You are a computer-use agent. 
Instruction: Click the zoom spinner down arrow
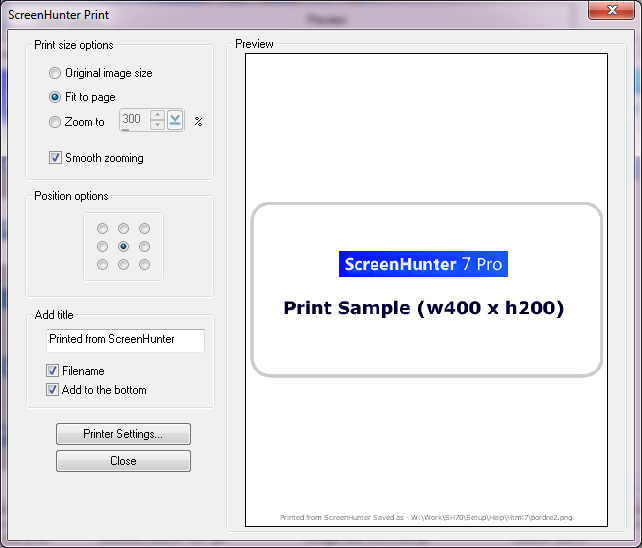(x=157, y=126)
